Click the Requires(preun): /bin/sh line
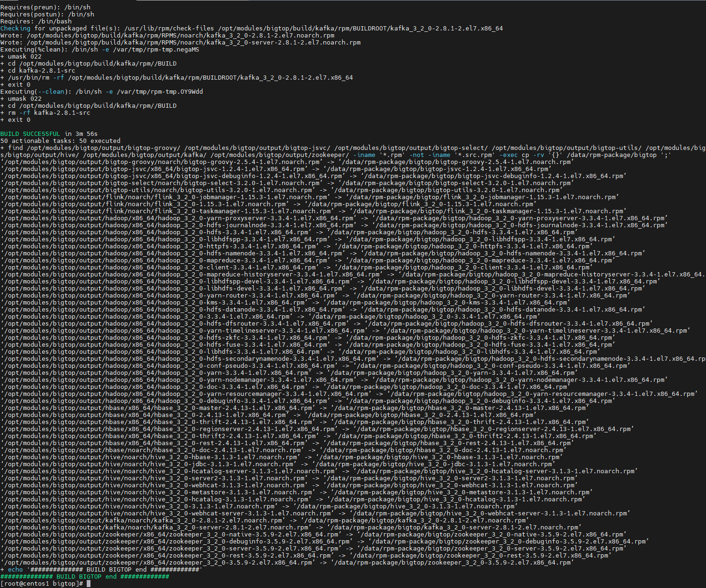 tap(45, 7)
